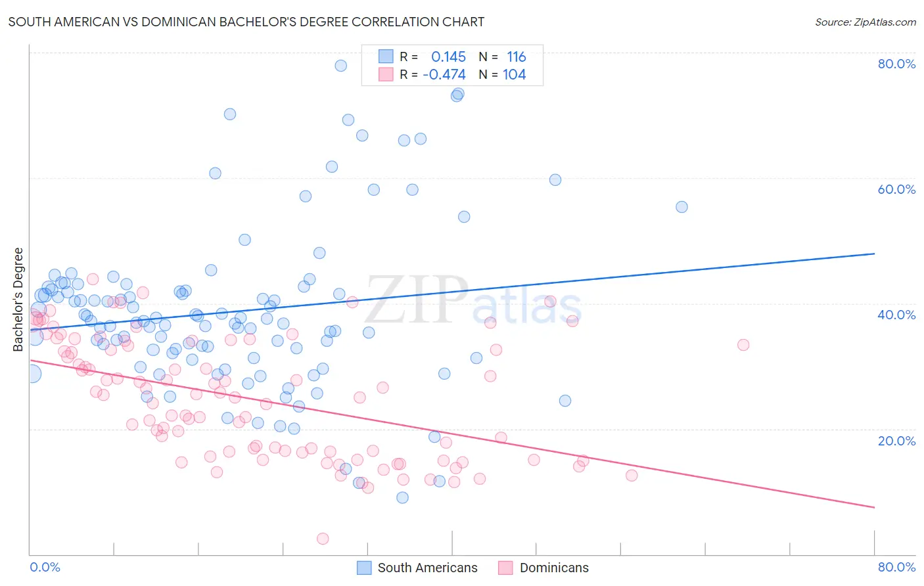
Task: Click the 40.0% y-axis tick label
Action: (896, 315)
